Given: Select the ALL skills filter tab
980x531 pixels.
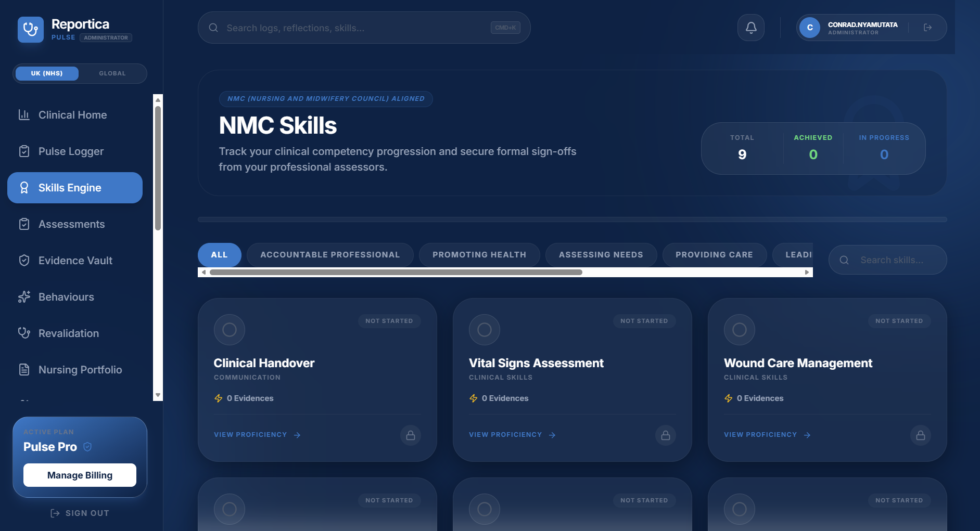Looking at the screenshot, I should 219,255.
